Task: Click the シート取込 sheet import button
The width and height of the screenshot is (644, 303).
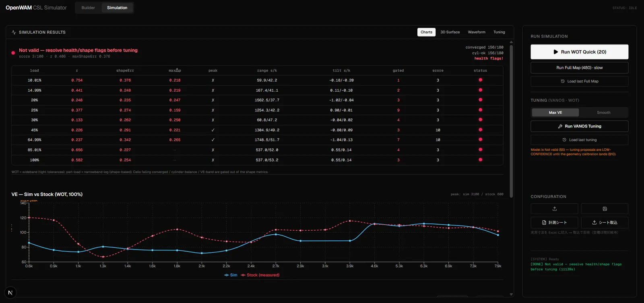Action: coord(605,222)
